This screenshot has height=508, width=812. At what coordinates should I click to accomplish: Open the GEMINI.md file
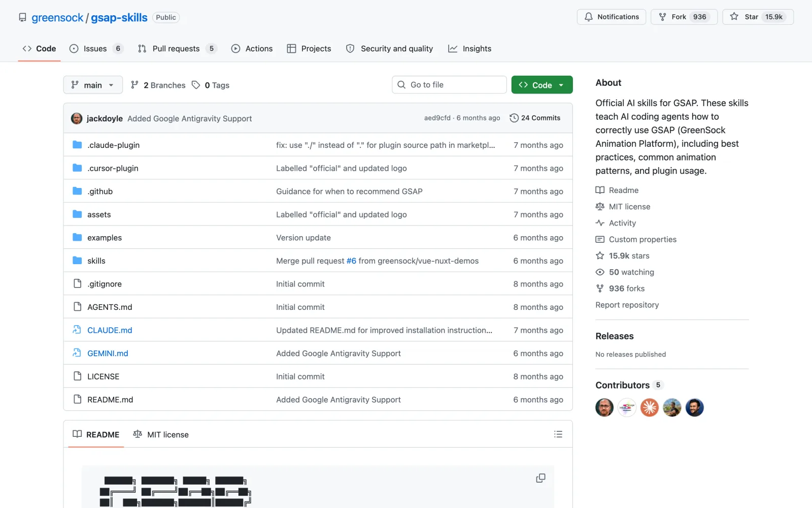coord(108,353)
